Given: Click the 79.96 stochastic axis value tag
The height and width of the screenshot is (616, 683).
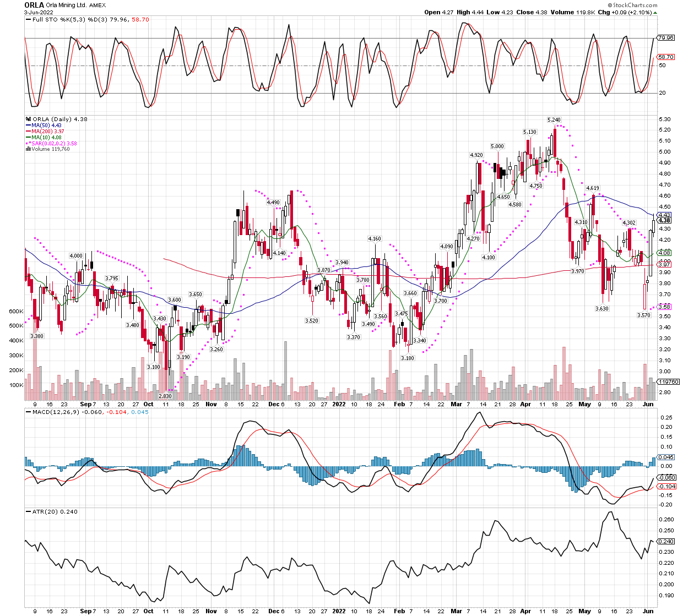Looking at the screenshot, I should point(666,38).
